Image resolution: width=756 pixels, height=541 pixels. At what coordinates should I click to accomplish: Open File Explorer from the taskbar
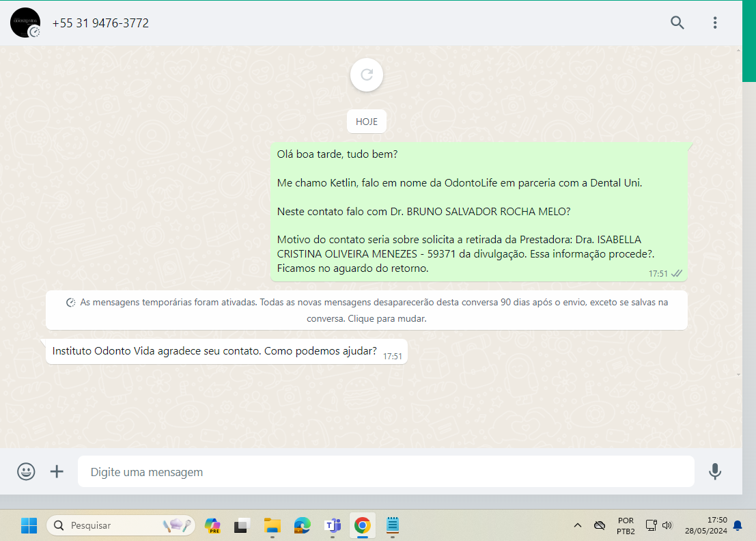(272, 525)
